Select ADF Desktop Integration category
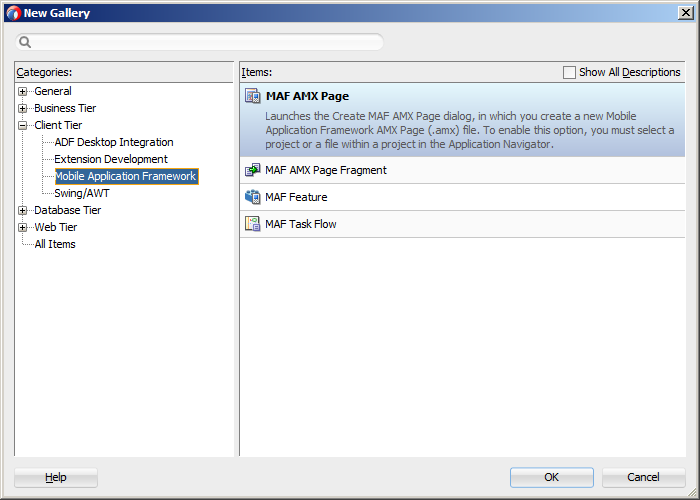This screenshot has height=500, width=700. (x=114, y=142)
